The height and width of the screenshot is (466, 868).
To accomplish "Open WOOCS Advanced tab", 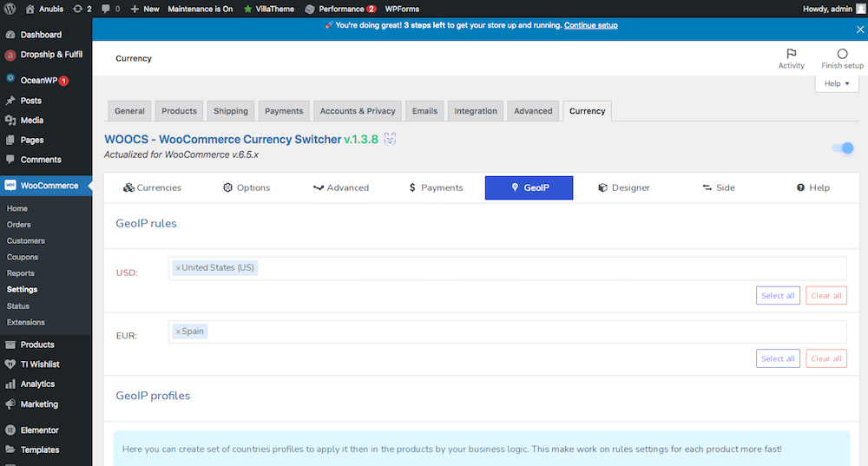I will point(341,187).
